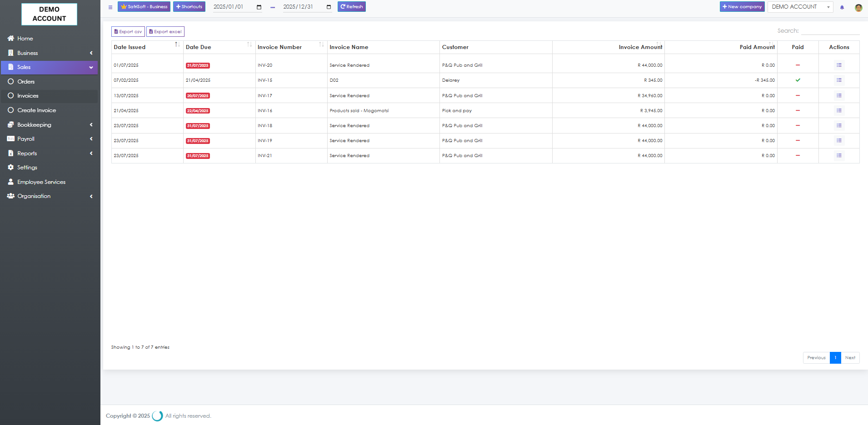The height and width of the screenshot is (425, 868).
Task: Sort table by Date Issued column
Action: tap(147, 47)
